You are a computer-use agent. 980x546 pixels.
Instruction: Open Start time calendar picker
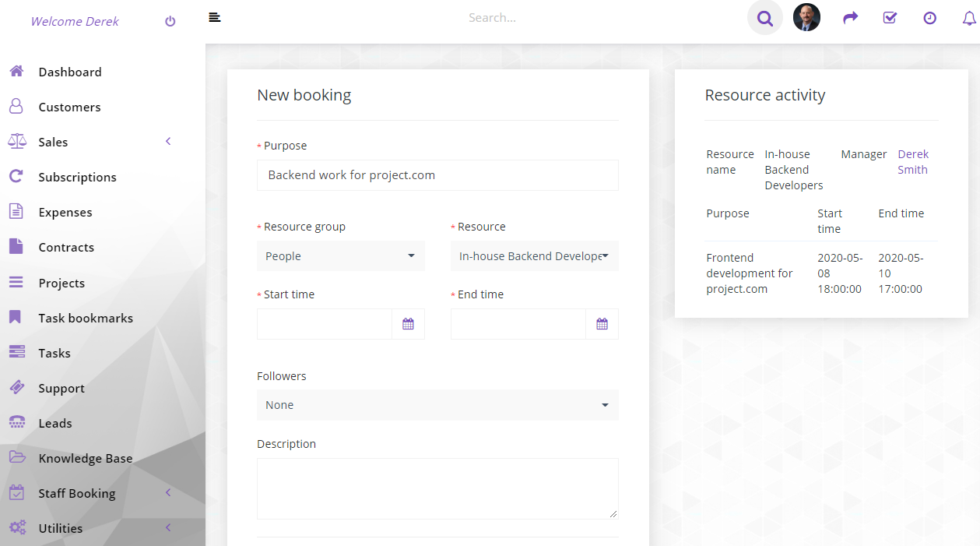pos(408,324)
